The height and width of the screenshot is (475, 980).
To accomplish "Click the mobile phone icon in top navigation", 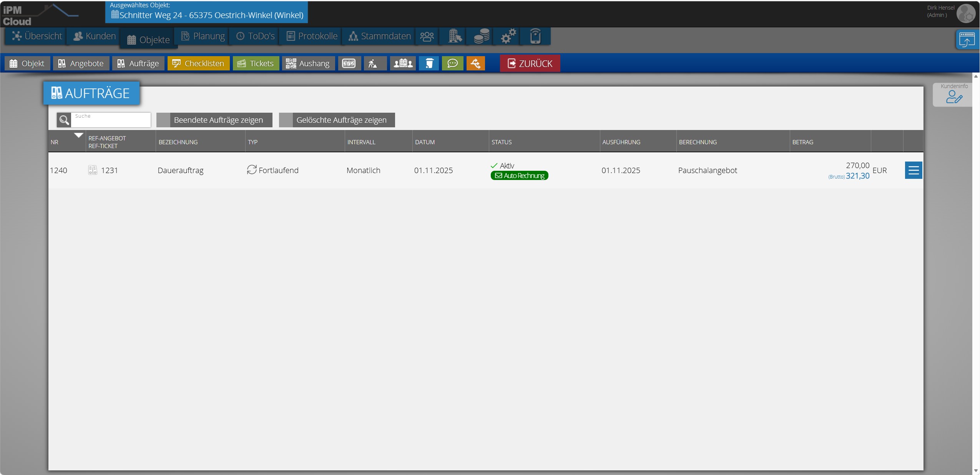I will [x=535, y=36].
